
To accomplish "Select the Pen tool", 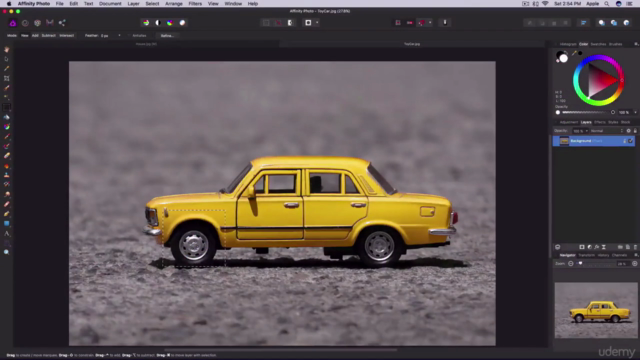I will pos(7,214).
